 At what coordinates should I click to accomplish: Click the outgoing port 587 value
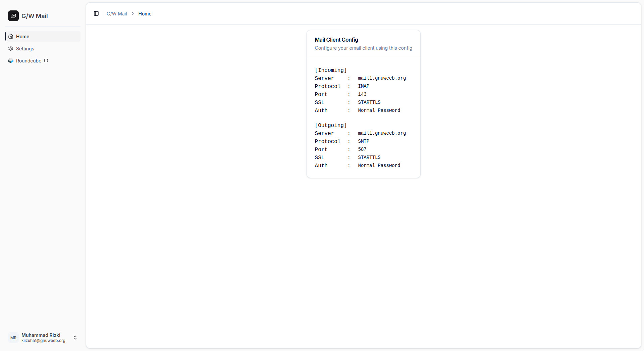[362, 149]
